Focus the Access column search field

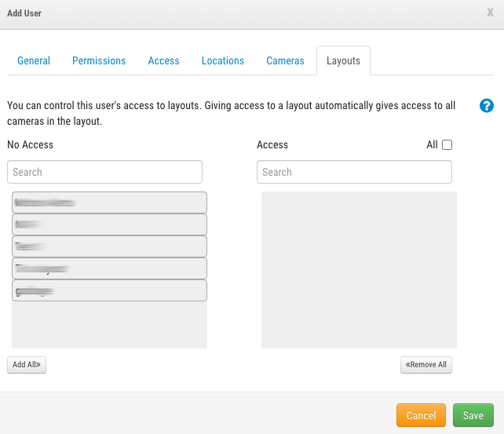tap(354, 172)
